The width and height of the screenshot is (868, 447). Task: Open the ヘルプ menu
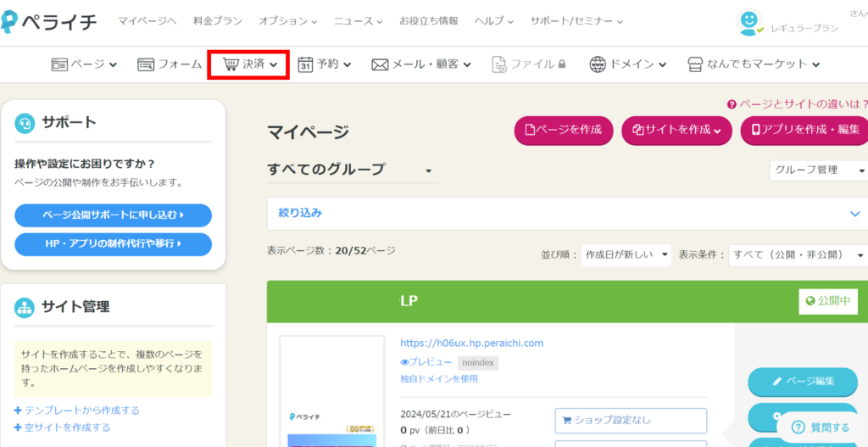point(493,20)
